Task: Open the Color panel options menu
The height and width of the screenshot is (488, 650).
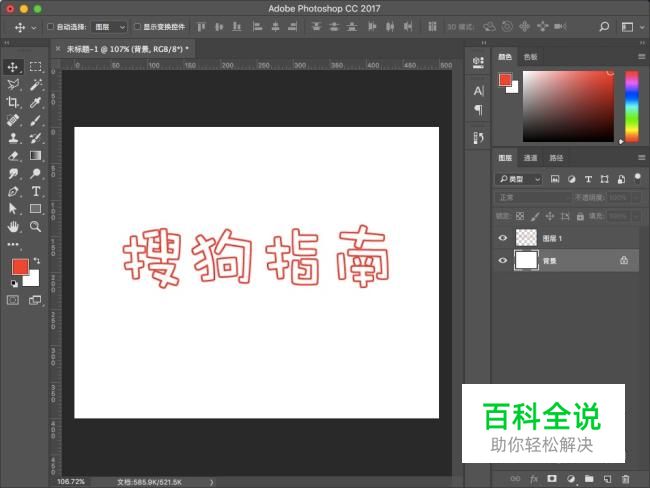Action: (641, 57)
